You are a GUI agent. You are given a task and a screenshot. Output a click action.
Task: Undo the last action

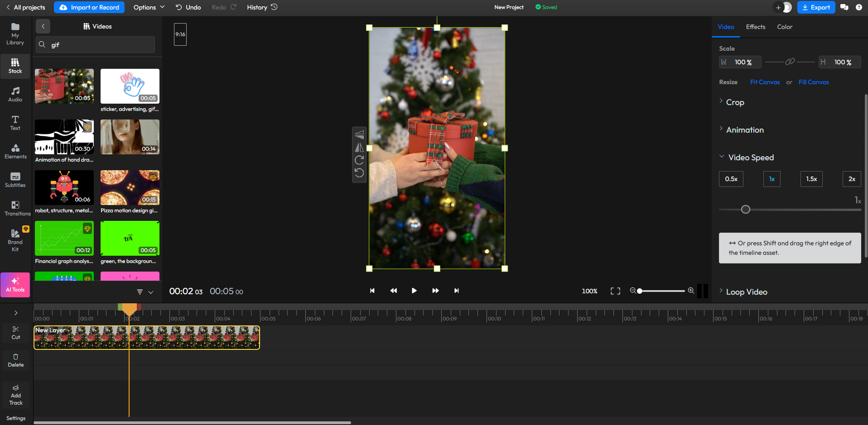pos(188,7)
